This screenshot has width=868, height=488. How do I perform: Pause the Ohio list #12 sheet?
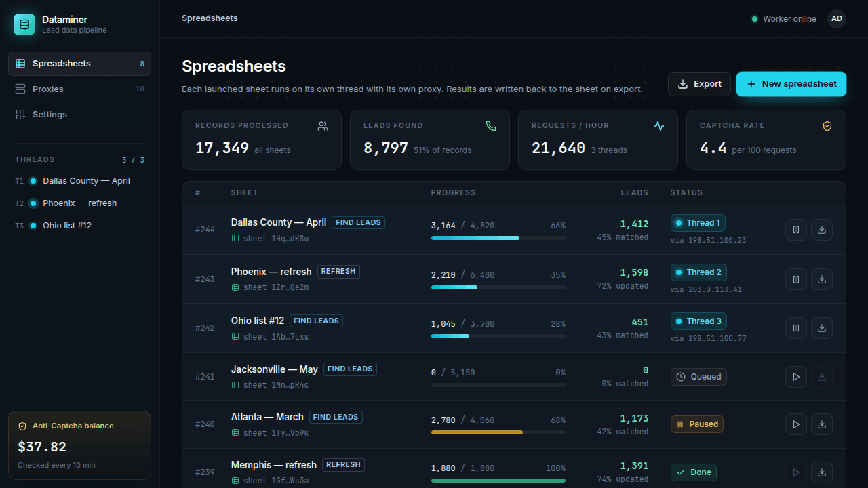[796, 328]
